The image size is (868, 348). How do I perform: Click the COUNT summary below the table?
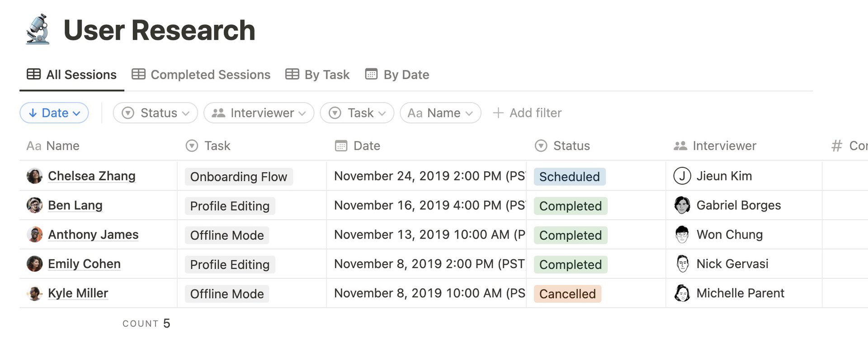pos(146,324)
